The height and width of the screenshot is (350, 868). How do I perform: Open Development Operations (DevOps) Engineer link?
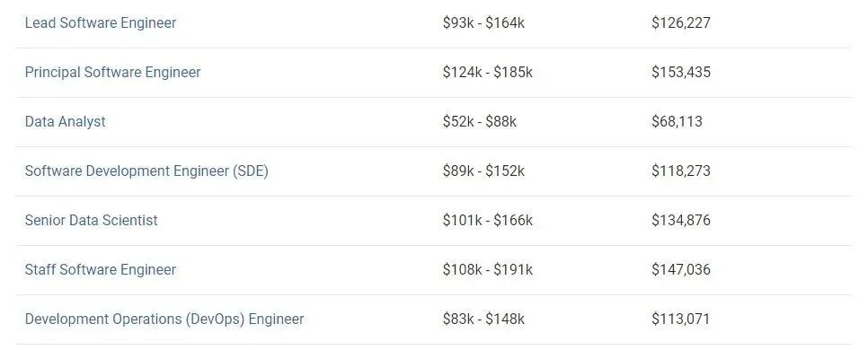click(x=164, y=319)
